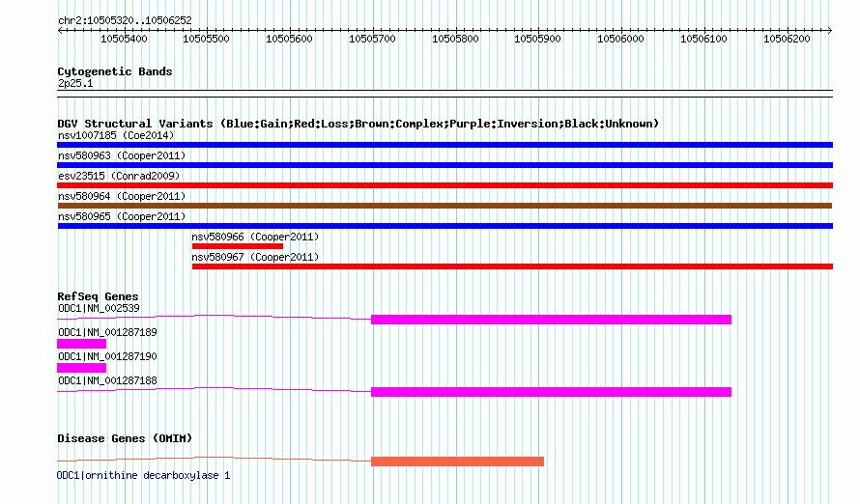Click the nsv1007185 (Coe2014) label
The height and width of the screenshot is (504, 860).
tap(116, 135)
